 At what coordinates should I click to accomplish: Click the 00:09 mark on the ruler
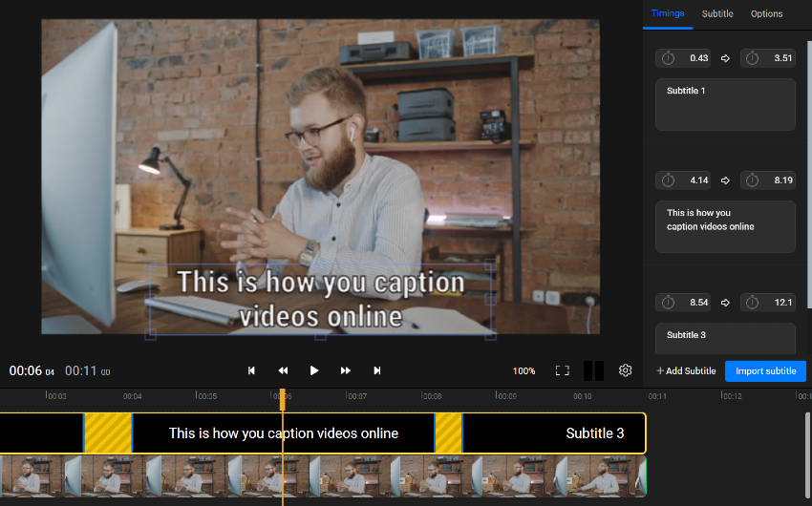coord(506,396)
